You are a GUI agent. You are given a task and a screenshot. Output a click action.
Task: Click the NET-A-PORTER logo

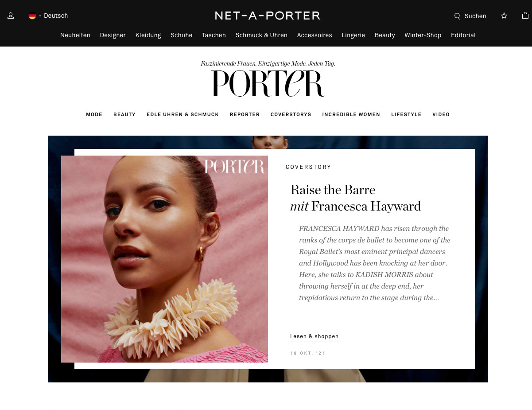tap(268, 16)
